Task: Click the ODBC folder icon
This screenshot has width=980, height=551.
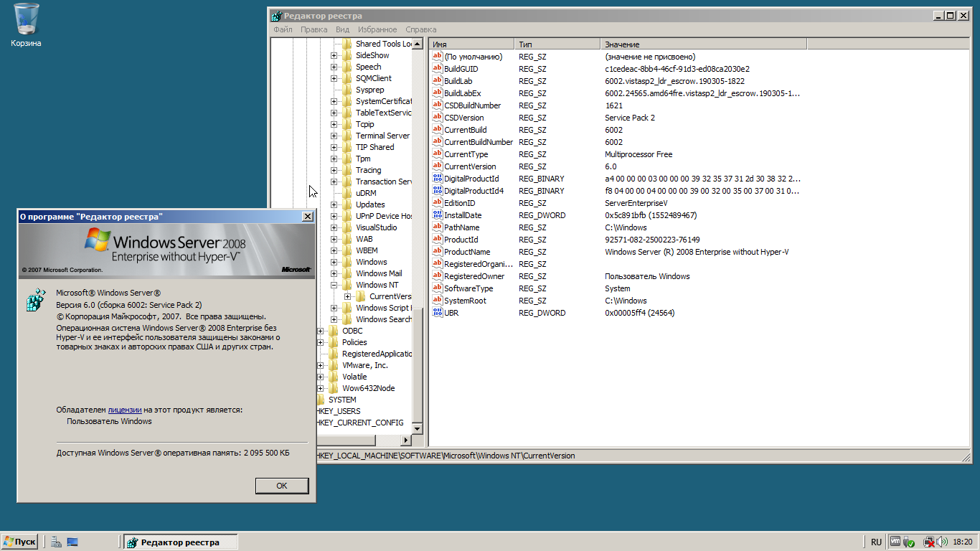Action: [334, 331]
